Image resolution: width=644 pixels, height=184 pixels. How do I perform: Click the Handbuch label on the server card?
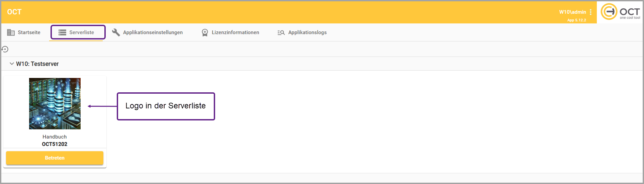(55, 137)
